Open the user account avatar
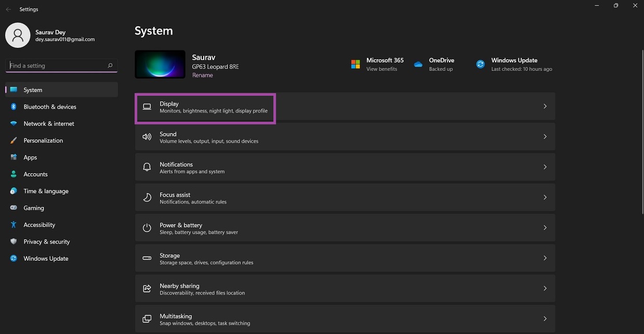 (18, 35)
